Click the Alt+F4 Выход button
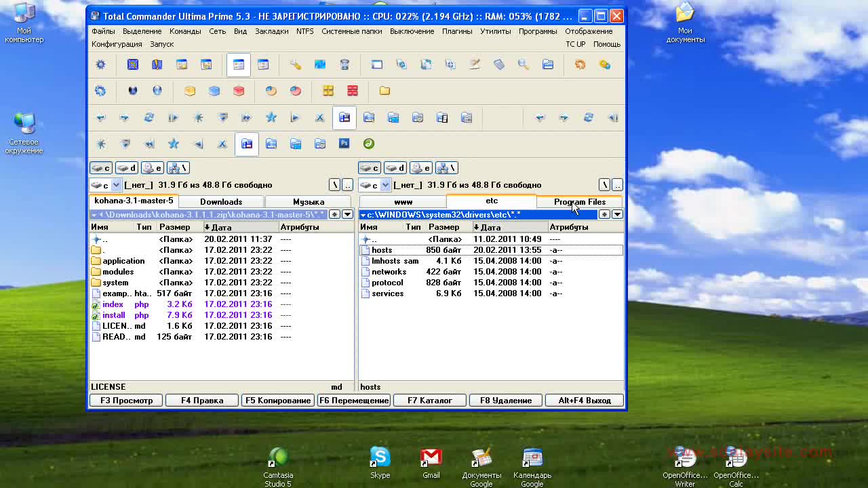This screenshot has height=488, width=868. click(585, 401)
